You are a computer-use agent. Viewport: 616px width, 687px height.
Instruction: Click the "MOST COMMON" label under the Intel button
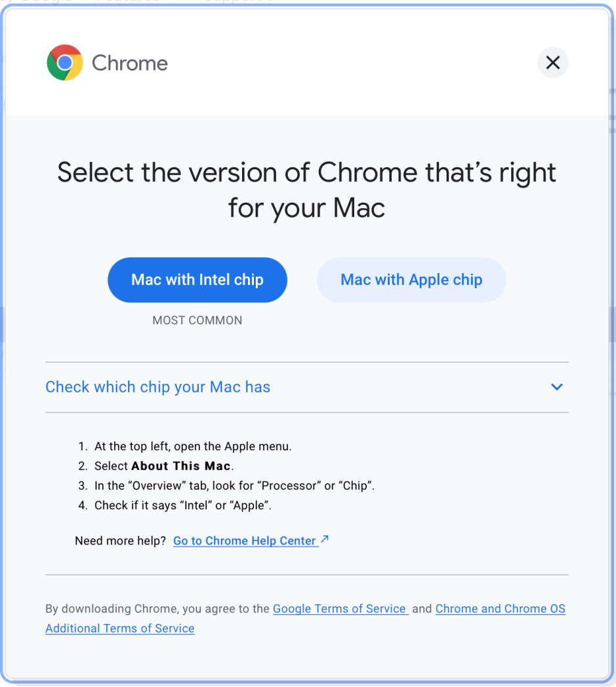coord(197,320)
